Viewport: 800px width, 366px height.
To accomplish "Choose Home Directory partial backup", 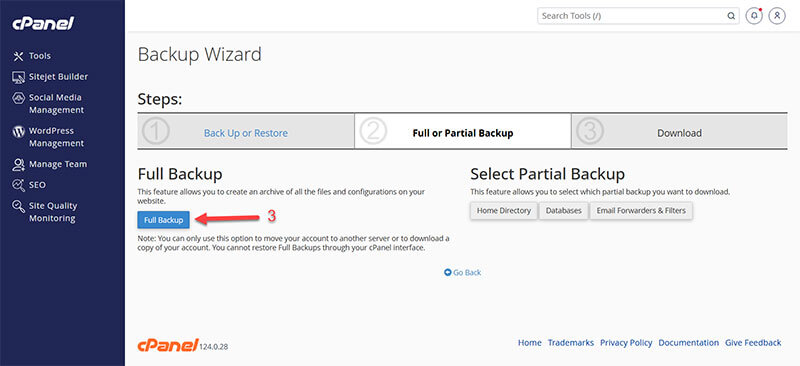I will [504, 211].
